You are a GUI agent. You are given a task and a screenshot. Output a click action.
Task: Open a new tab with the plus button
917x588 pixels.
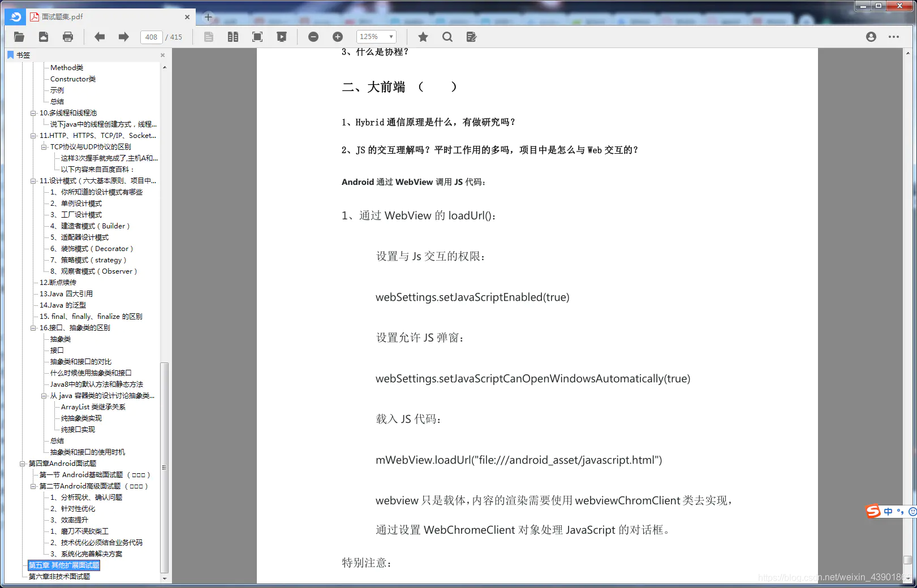pyautogui.click(x=208, y=17)
